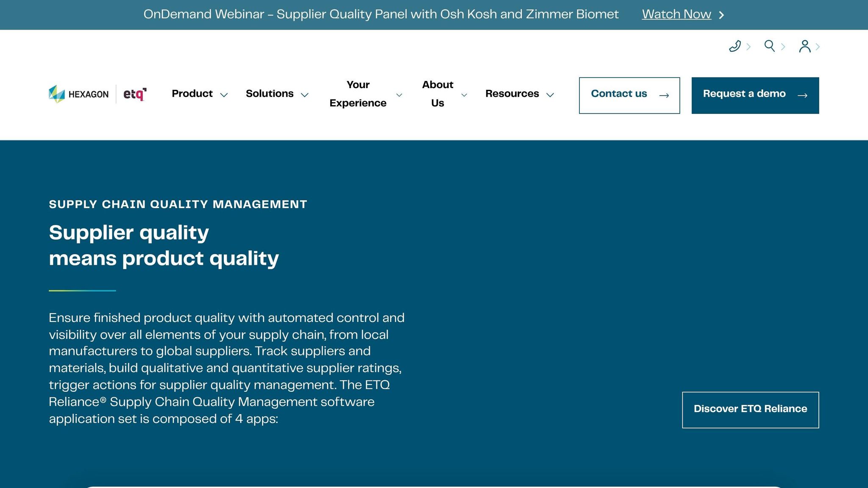Click Supply Chain Quality Management label
This screenshot has height=488, width=868.
(x=178, y=204)
